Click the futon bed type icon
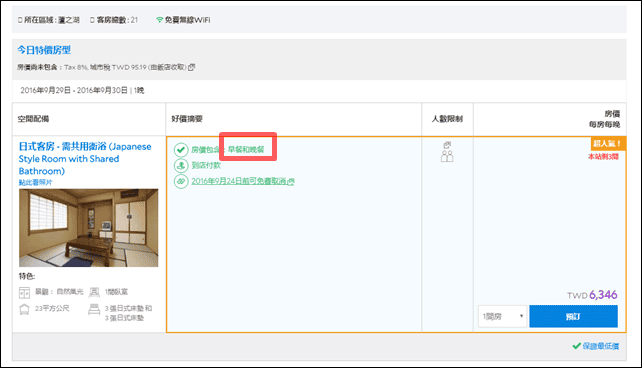Screen dimensions: 642x368 (94, 309)
